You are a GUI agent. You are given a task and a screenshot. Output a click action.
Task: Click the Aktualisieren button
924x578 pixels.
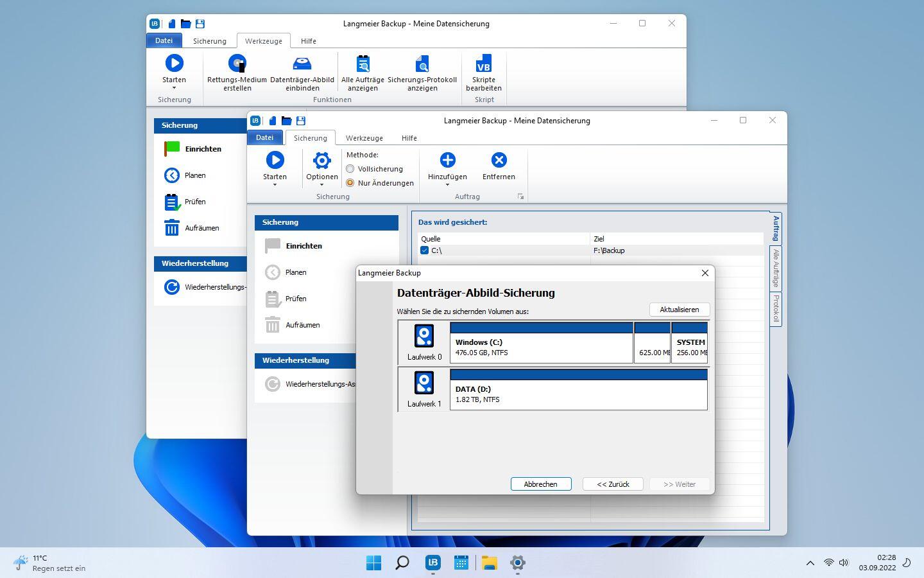pos(679,310)
